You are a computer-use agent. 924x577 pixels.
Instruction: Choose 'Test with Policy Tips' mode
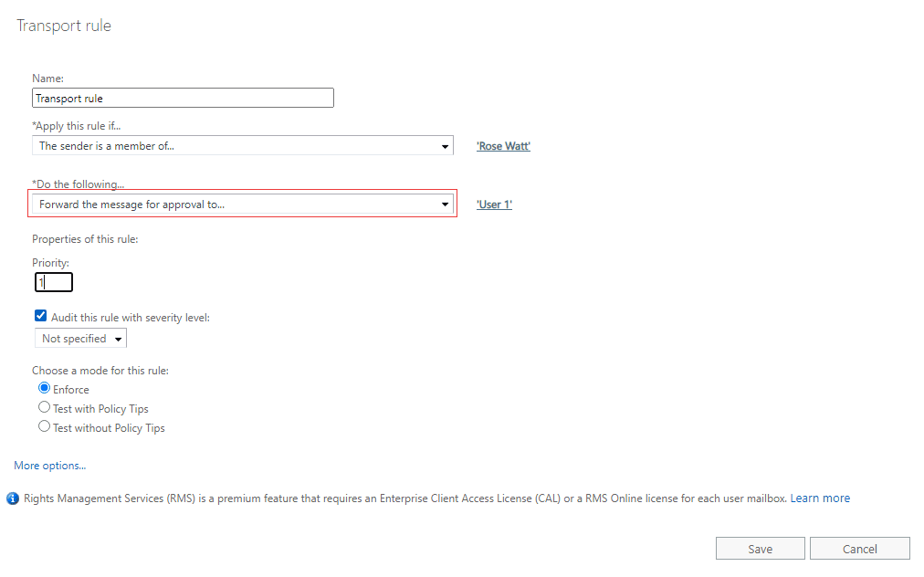coord(44,408)
